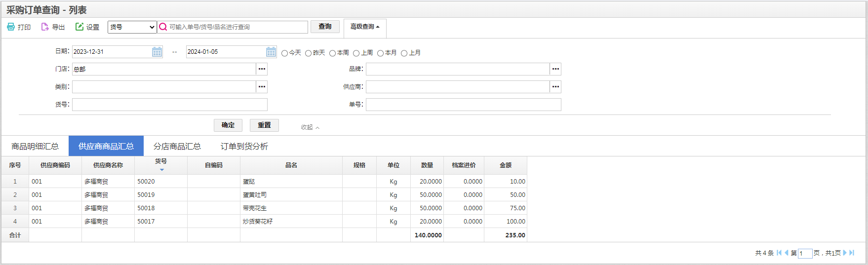Open 类别 category selector ellipsis button
Viewport: 868px width, 265px height.
(262, 87)
